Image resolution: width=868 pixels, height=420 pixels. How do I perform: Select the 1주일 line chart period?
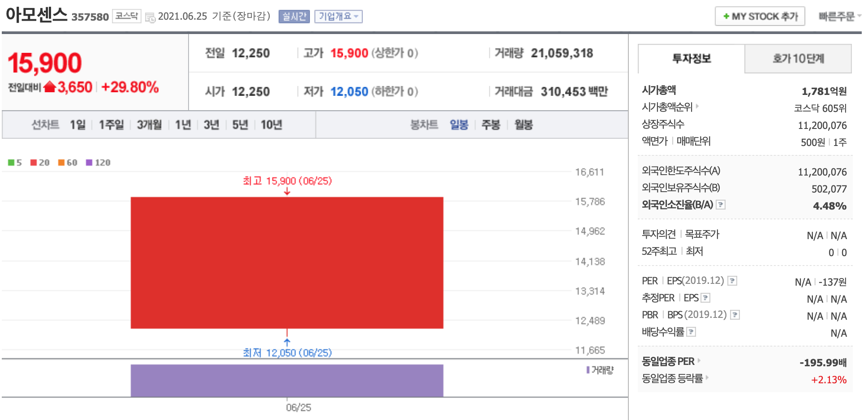click(x=111, y=124)
